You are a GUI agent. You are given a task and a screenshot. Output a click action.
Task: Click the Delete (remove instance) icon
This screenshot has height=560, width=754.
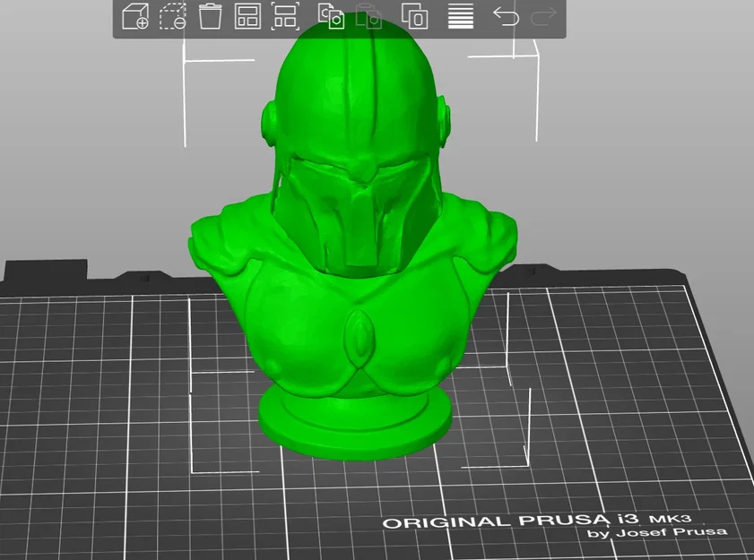coord(173,16)
